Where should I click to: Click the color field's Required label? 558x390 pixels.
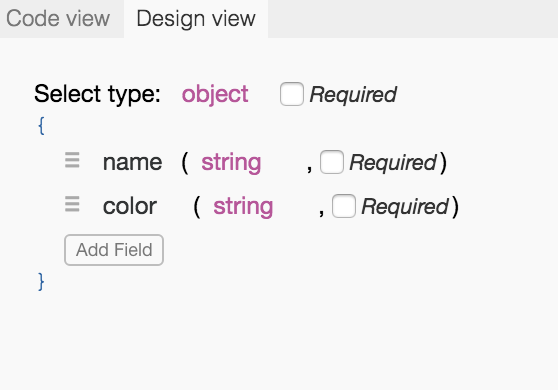pyautogui.click(x=405, y=207)
